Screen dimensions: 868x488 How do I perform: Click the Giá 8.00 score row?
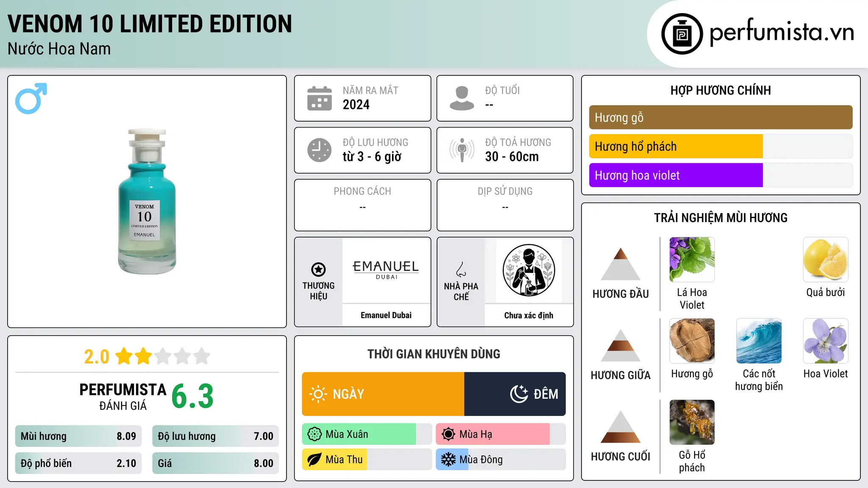coord(215,463)
